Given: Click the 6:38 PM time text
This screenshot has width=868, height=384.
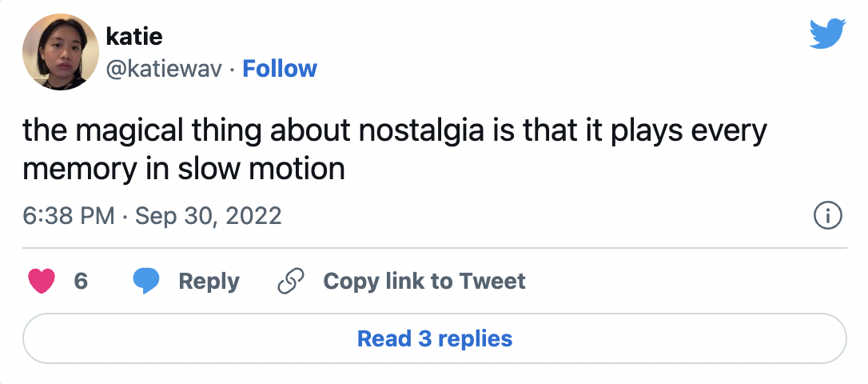Looking at the screenshot, I should pos(68,216).
